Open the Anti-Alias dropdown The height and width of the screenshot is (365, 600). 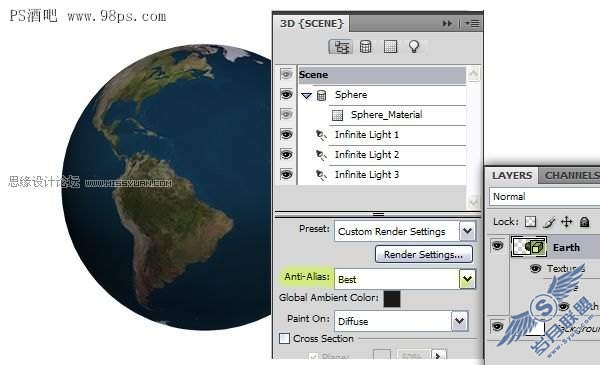(x=467, y=279)
